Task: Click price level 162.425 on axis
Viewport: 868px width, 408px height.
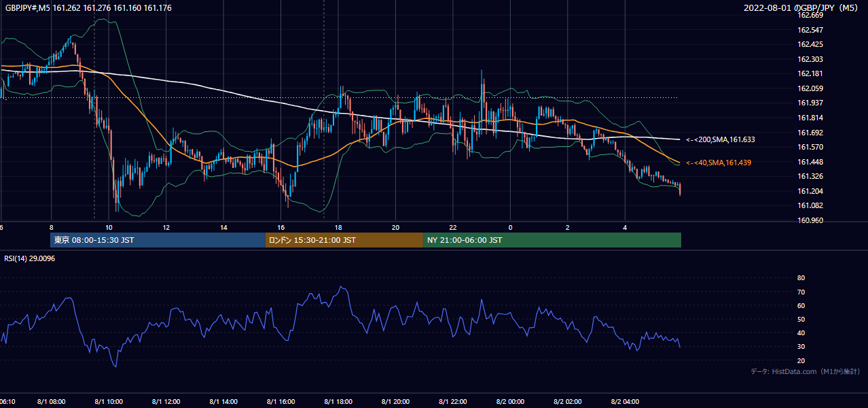Action: pos(810,45)
